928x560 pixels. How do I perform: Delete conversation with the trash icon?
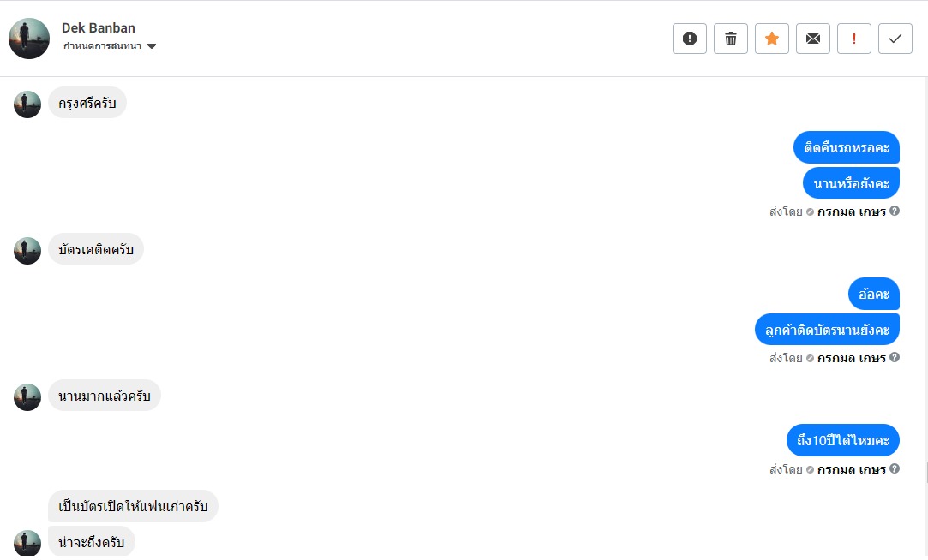pos(731,39)
